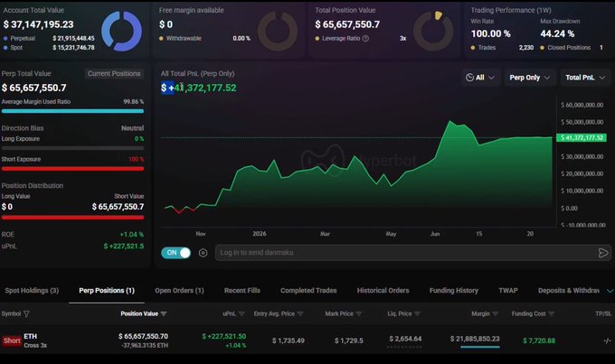Click the $1,729.5 mark price cell
This screenshot has width=615, height=364.
tap(349, 341)
